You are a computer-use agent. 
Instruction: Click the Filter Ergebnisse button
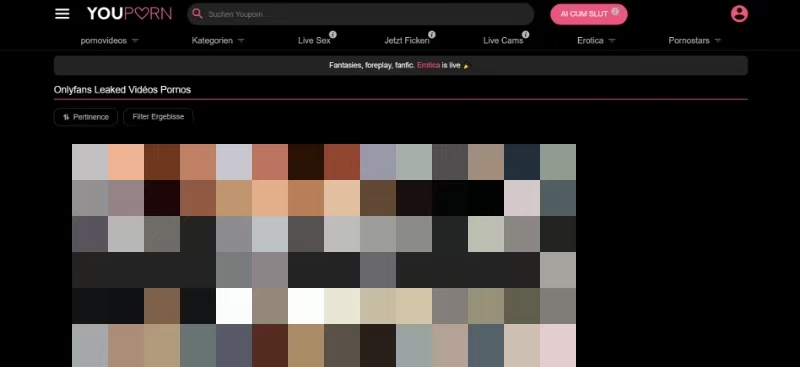point(158,117)
